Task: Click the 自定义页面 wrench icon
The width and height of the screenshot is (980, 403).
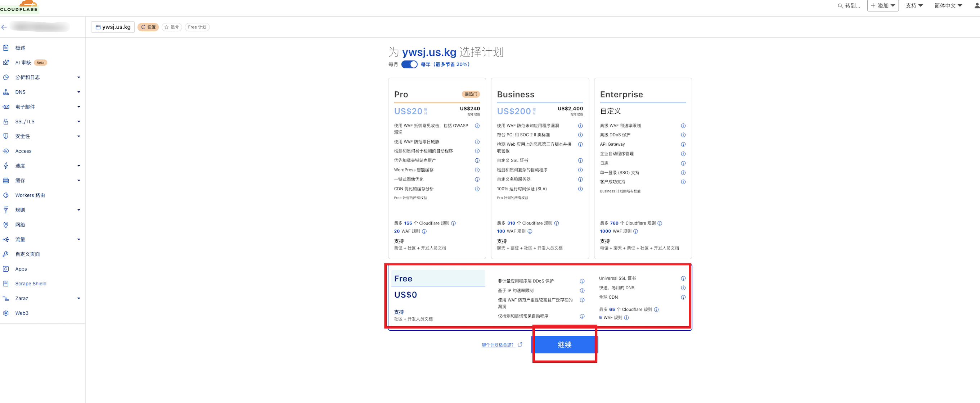Action: point(6,254)
